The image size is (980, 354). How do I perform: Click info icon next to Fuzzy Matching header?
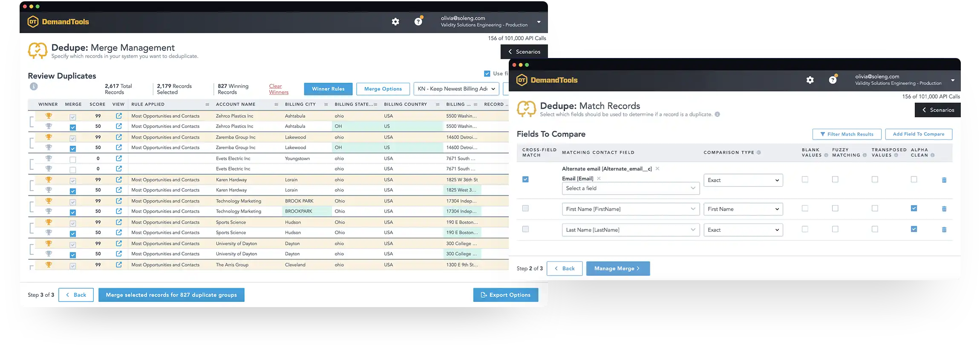tap(865, 155)
